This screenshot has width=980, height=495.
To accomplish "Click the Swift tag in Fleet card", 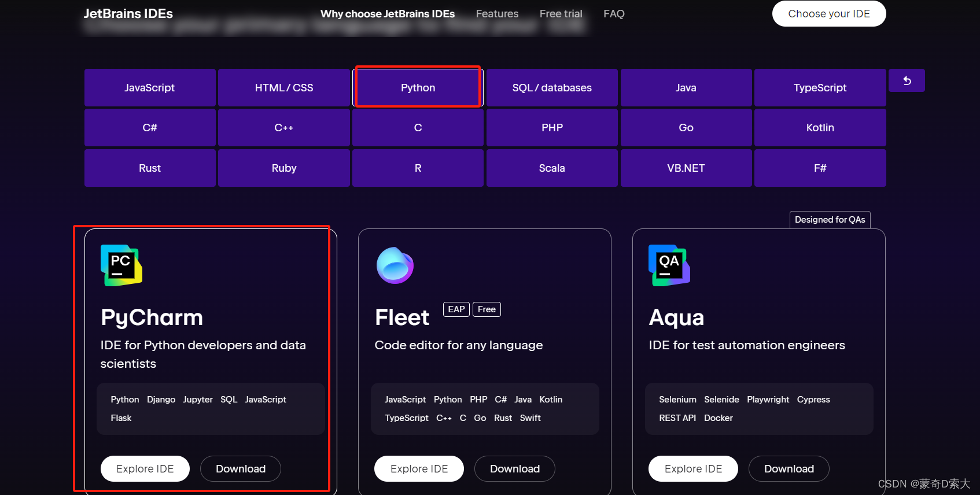I will tap(530, 418).
